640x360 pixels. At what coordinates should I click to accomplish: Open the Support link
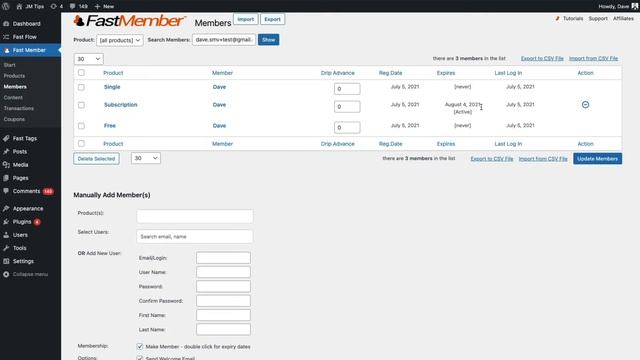tap(598, 19)
